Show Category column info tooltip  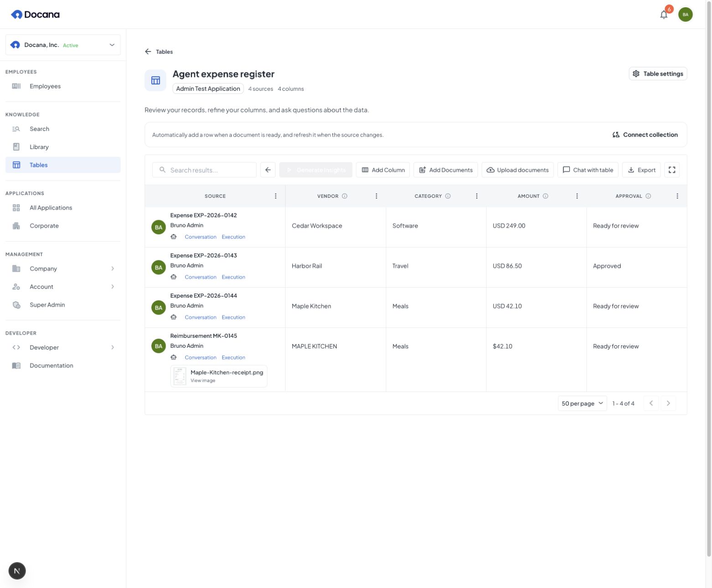[x=448, y=196]
